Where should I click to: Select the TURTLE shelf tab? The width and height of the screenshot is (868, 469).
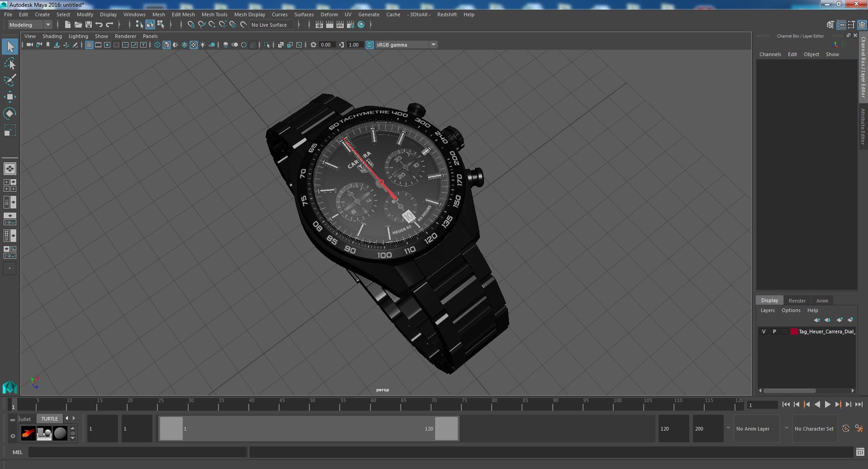coord(50,419)
